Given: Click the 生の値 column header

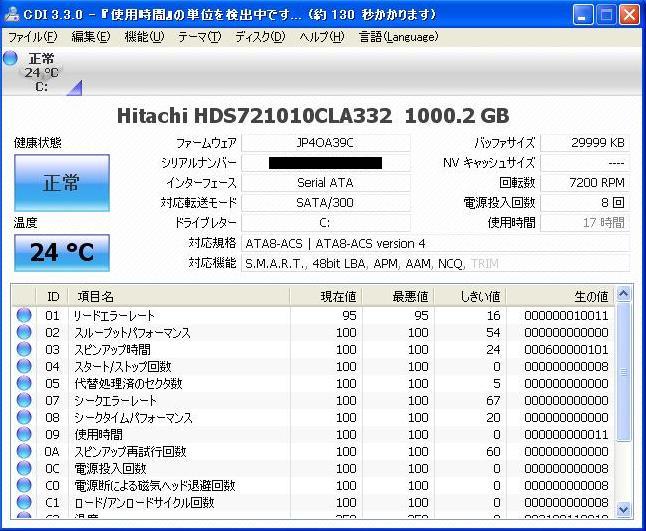Looking at the screenshot, I should point(560,296).
